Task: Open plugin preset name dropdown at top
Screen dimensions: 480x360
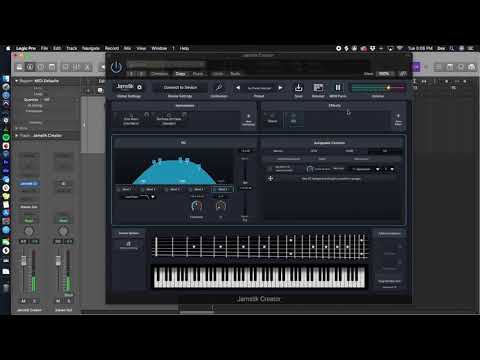Action: pos(166,64)
